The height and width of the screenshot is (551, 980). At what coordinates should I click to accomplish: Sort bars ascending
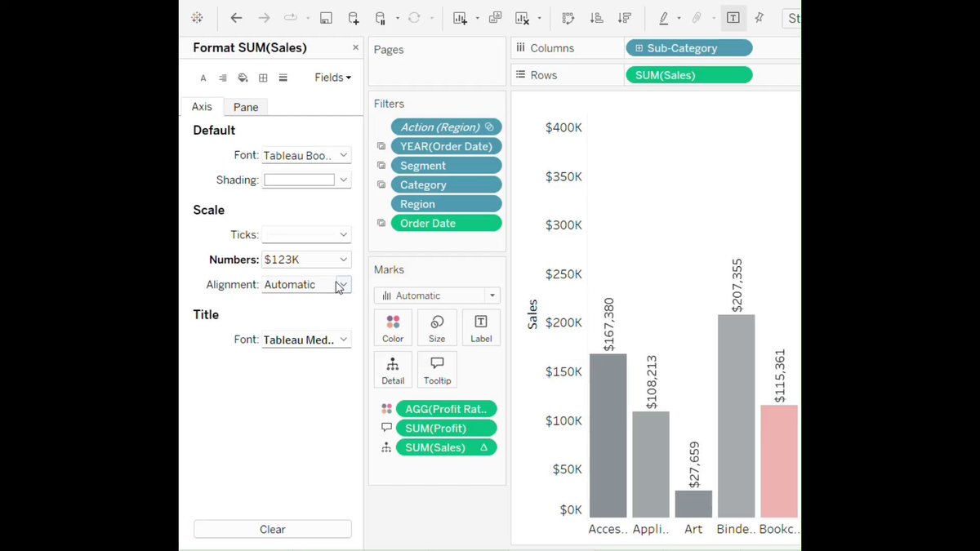tap(596, 18)
